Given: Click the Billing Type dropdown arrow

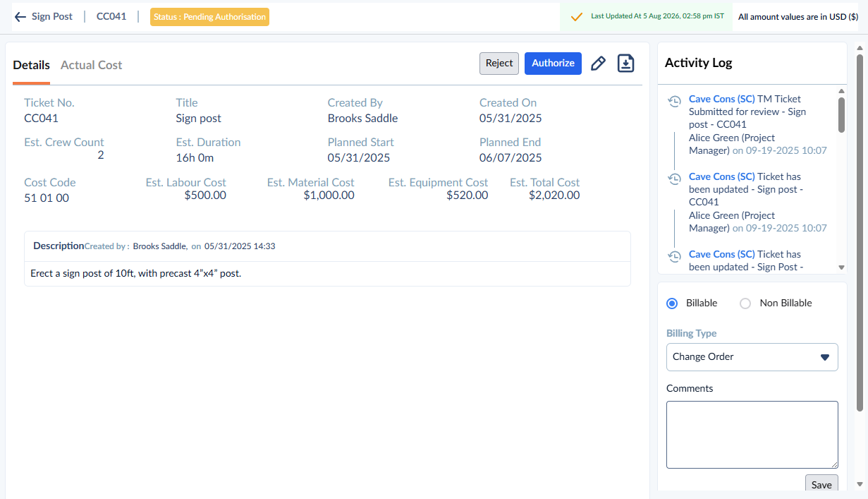Looking at the screenshot, I should click(824, 357).
